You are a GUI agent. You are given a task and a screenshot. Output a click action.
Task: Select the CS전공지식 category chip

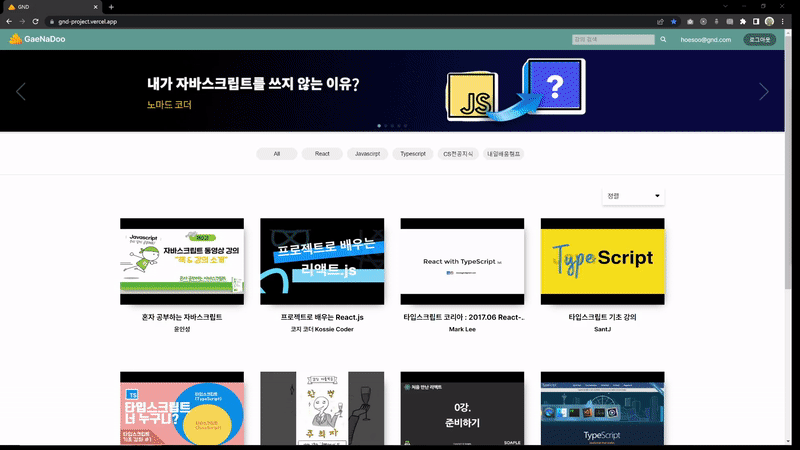tap(459, 154)
